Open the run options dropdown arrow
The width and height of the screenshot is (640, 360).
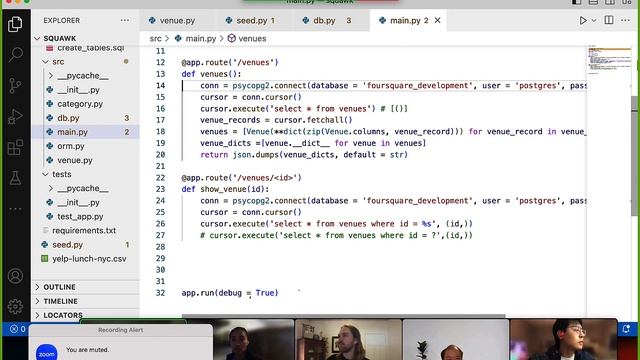(x=594, y=20)
